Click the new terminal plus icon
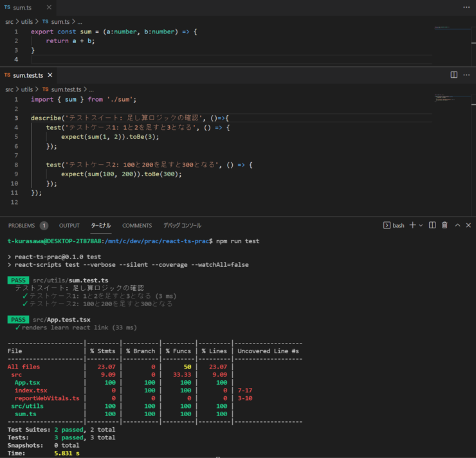476x458 pixels. [412, 225]
